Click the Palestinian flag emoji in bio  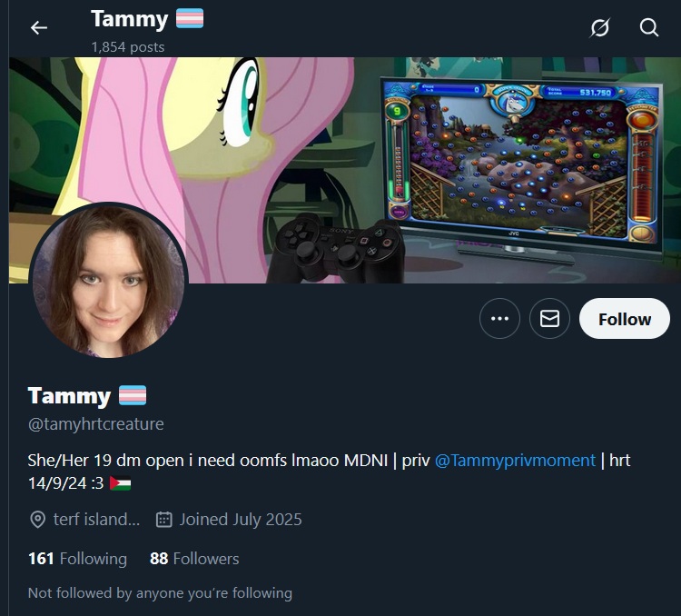120,483
